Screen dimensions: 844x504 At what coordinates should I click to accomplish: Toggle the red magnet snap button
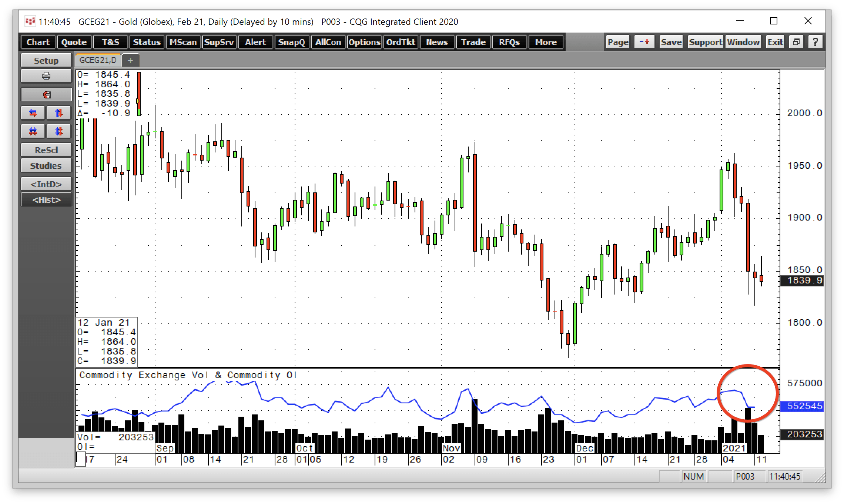click(x=46, y=95)
